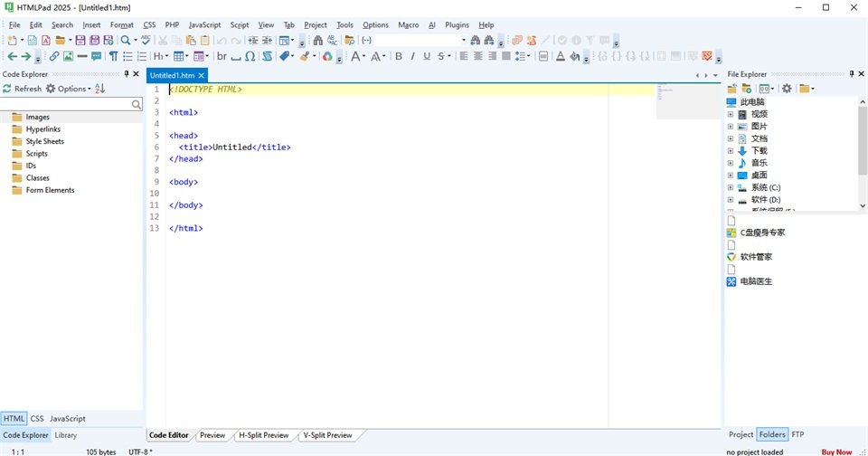Navigate forward with green right arrow
The width and height of the screenshot is (868, 456).
tap(25, 56)
